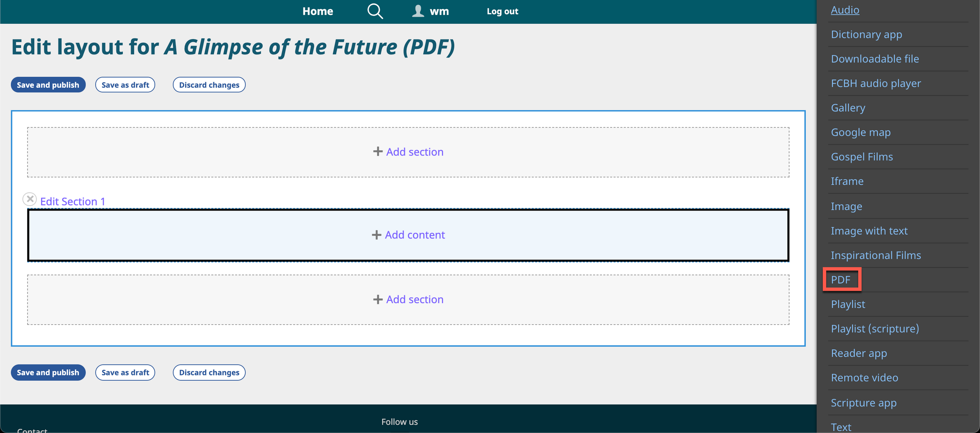Click the top Discard changes button

pyautogui.click(x=209, y=85)
